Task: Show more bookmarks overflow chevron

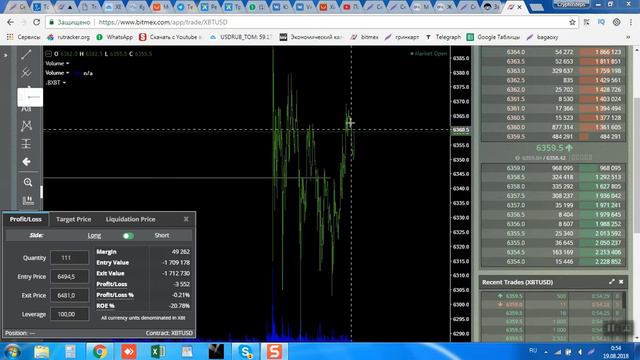Action: pyautogui.click(x=628, y=37)
